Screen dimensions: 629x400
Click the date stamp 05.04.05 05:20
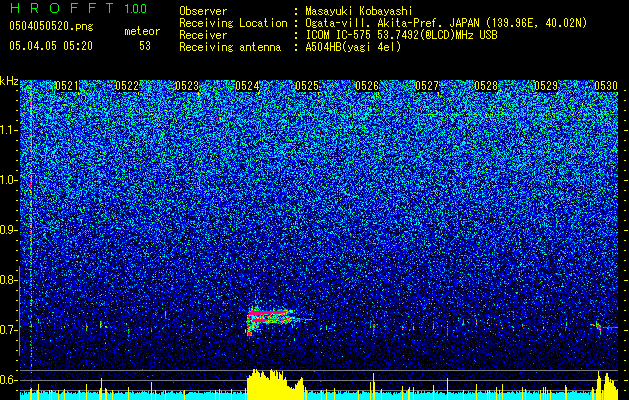point(51,46)
